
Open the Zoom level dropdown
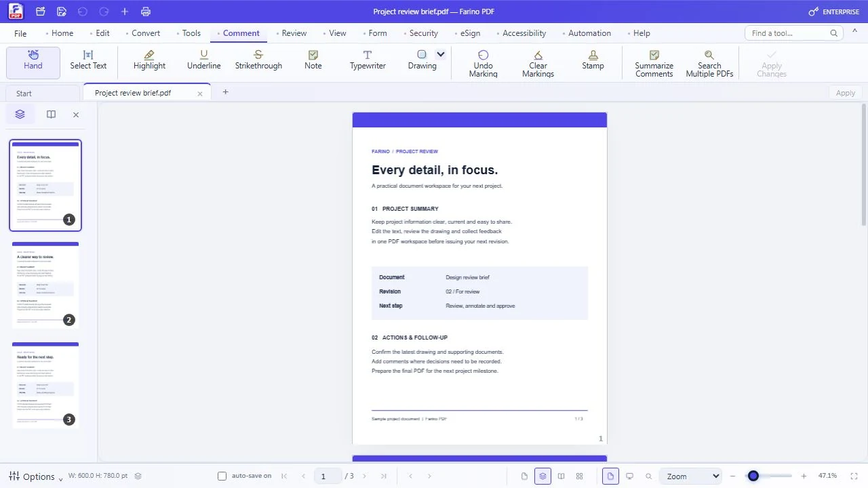click(691, 476)
